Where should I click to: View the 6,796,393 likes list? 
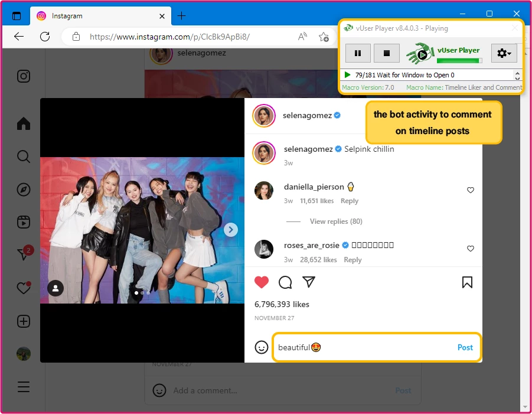click(x=282, y=304)
